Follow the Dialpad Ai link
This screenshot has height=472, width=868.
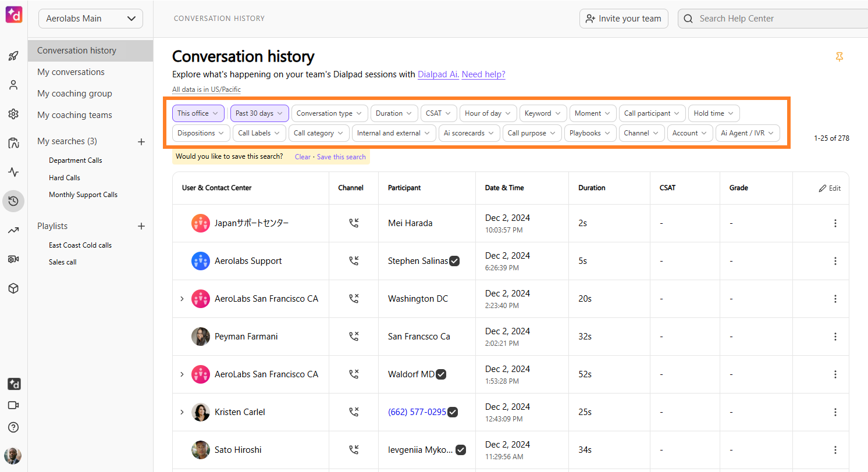coord(439,74)
